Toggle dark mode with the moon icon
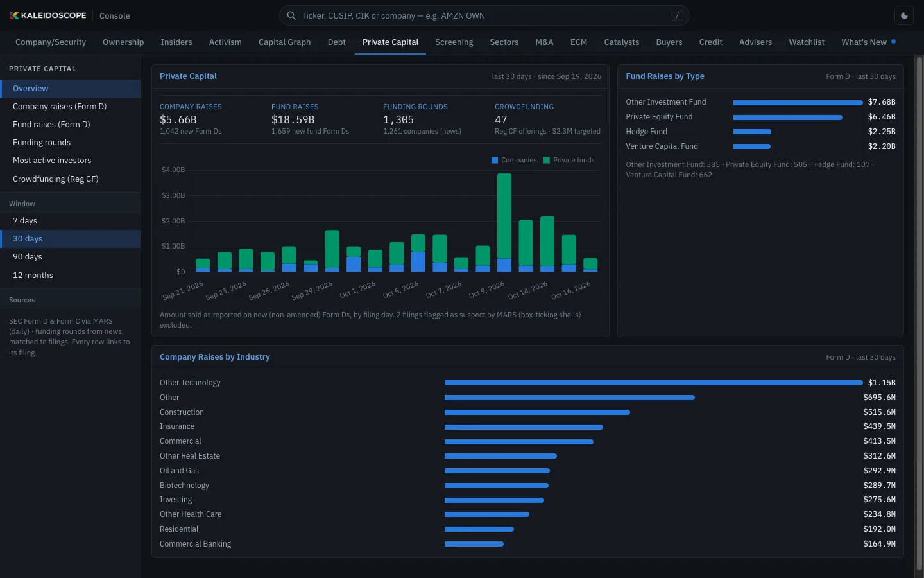 point(905,15)
